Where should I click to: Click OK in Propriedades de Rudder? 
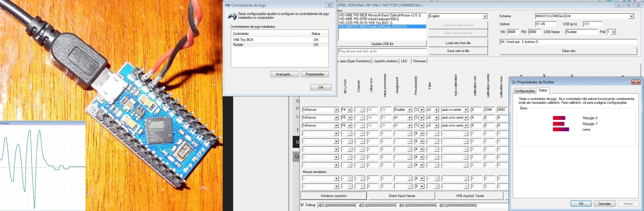point(581,204)
